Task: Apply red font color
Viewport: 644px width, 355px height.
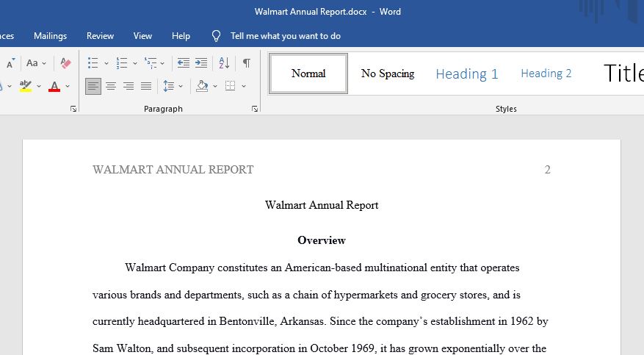Action: [x=54, y=86]
